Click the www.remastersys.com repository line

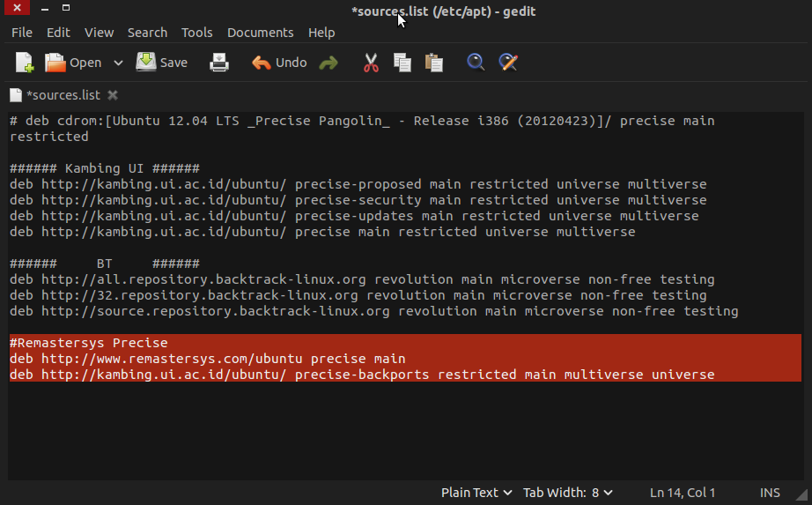point(208,359)
